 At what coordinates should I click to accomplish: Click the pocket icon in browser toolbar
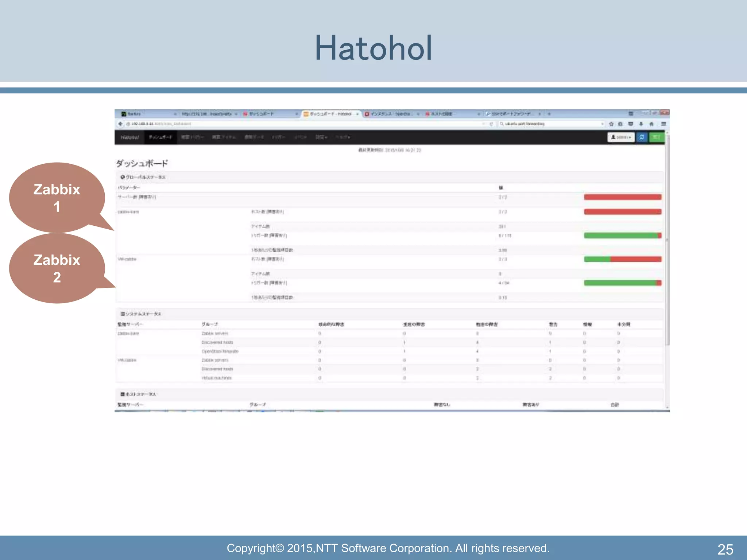(631, 124)
